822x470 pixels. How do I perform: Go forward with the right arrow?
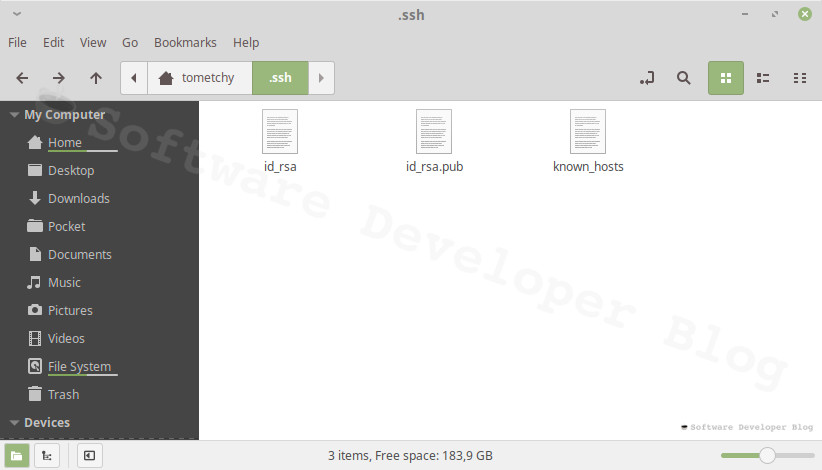tap(59, 78)
